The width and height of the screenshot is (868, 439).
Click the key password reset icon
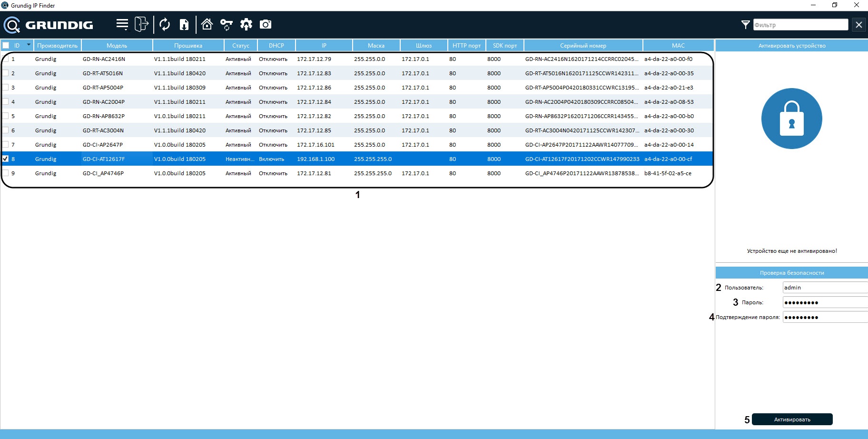click(227, 24)
